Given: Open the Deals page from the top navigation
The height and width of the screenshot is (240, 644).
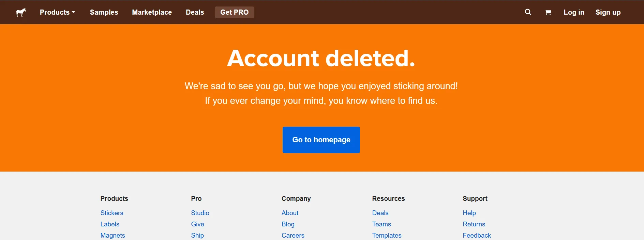Looking at the screenshot, I should click(195, 12).
